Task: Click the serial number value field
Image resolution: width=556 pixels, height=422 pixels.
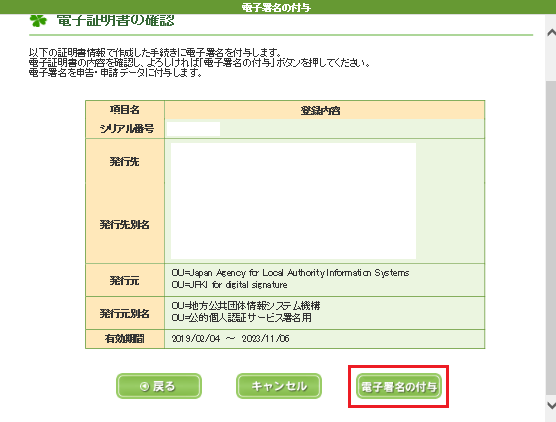Action: pyautogui.click(x=194, y=129)
